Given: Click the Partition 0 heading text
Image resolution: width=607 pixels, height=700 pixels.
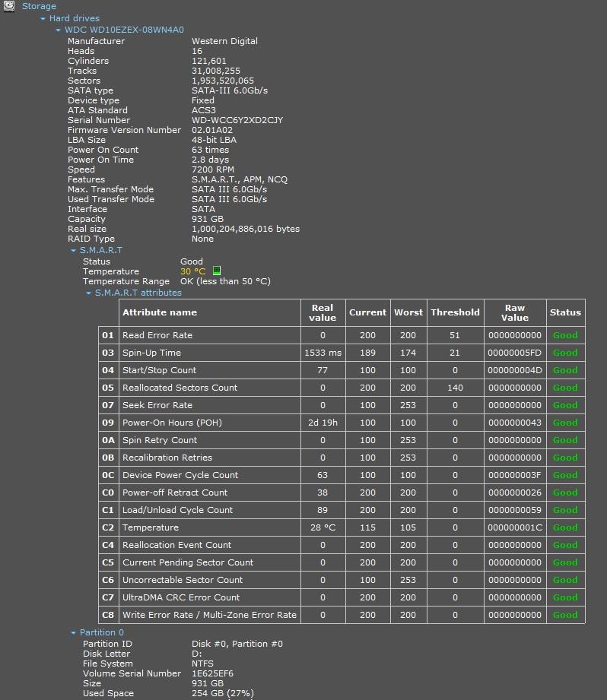Looking at the screenshot, I should 101,632.
